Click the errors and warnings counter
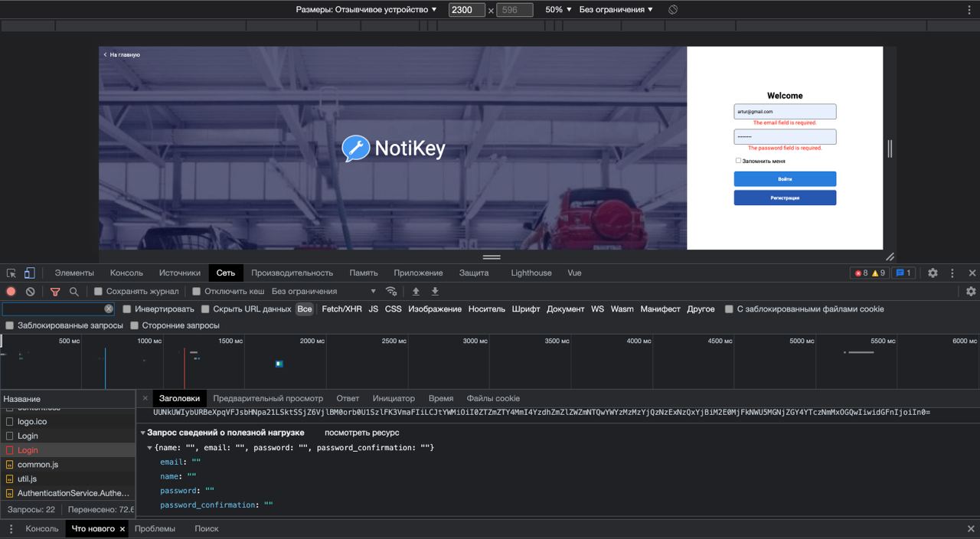The height and width of the screenshot is (539, 980). [x=869, y=273]
